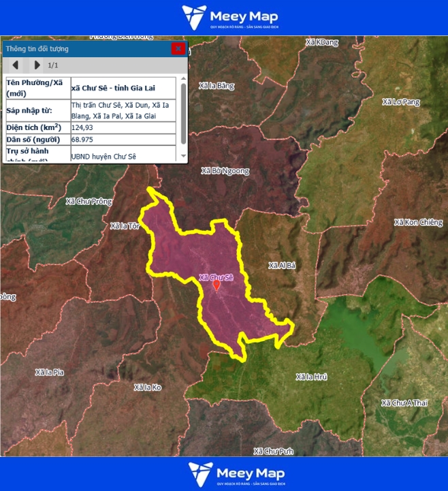Choose the Xã Lơ Pang area on the map
Image resolution: width=448 pixels, height=491 pixels.
[401, 102]
